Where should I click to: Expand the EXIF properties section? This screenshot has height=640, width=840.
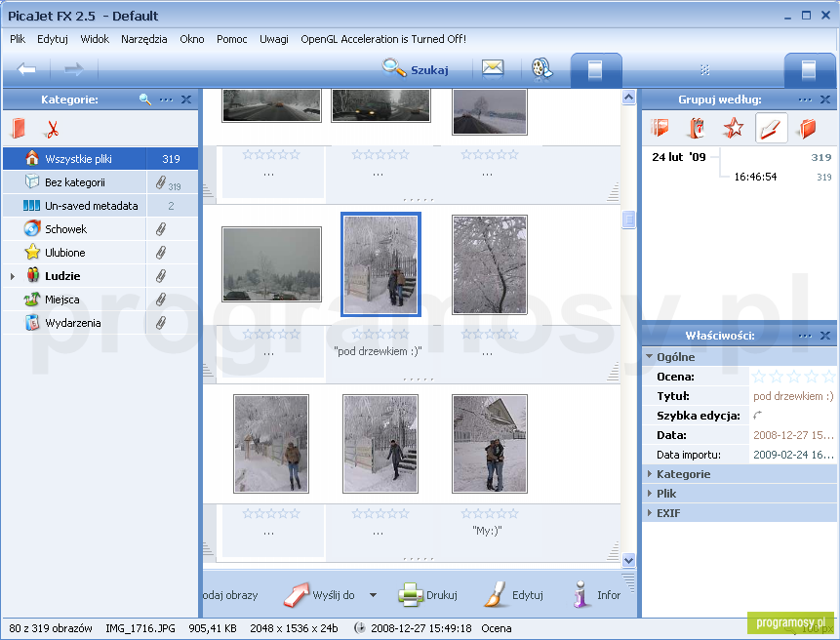[x=650, y=513]
